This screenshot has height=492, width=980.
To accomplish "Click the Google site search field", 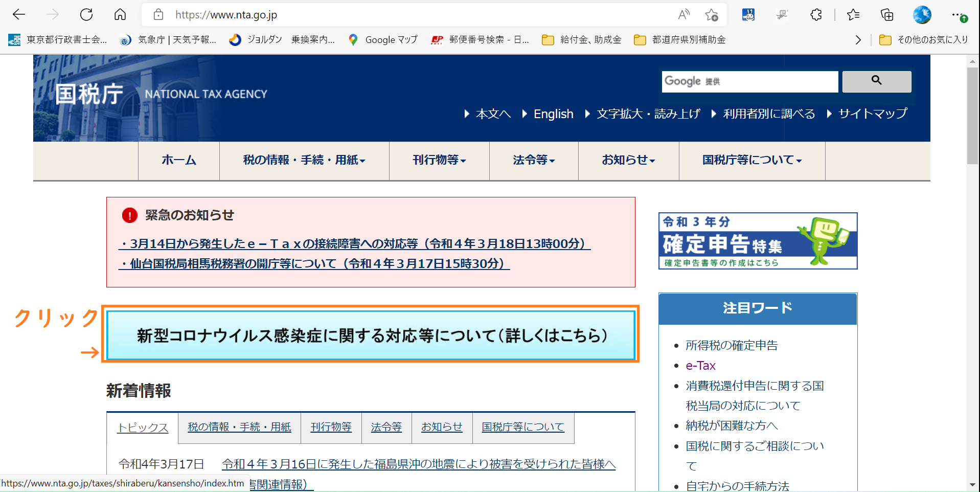I will click(749, 81).
